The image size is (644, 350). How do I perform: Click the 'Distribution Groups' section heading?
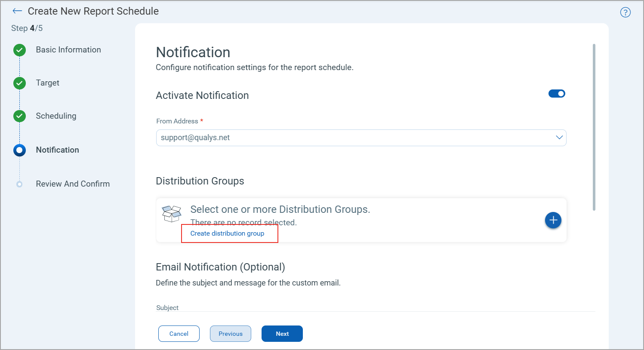coord(200,181)
